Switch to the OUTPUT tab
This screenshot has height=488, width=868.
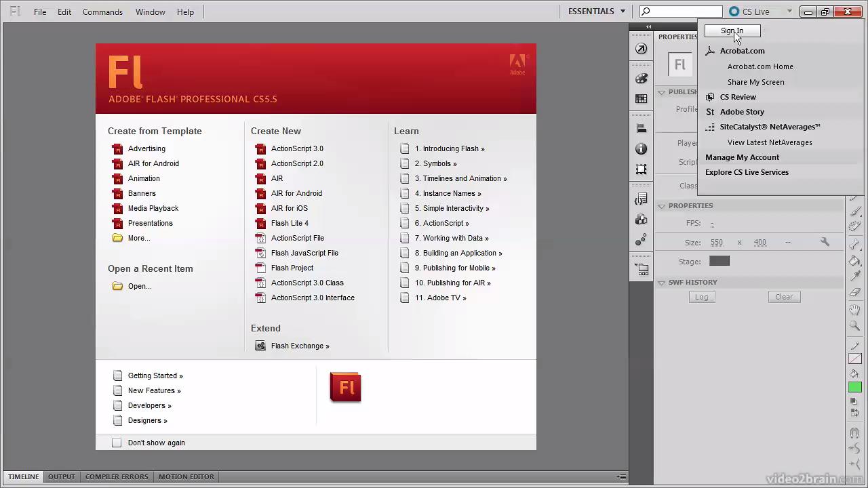tap(61, 476)
